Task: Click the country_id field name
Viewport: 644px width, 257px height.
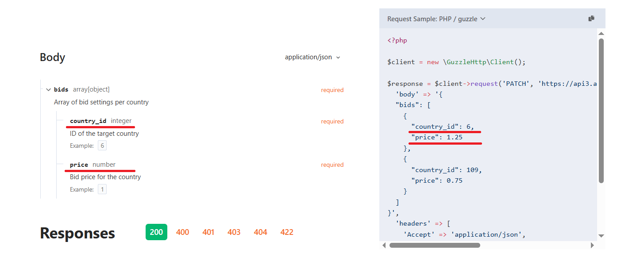Action: tap(88, 121)
